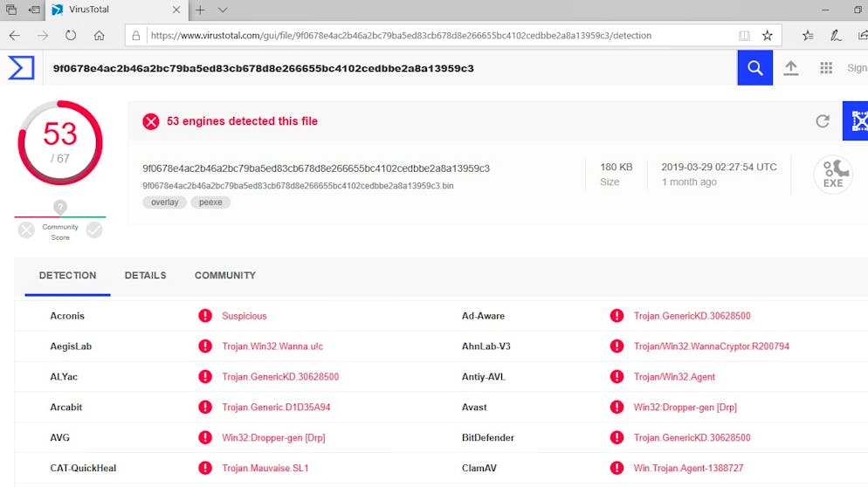Open reading view icon in address bar

click(x=744, y=36)
